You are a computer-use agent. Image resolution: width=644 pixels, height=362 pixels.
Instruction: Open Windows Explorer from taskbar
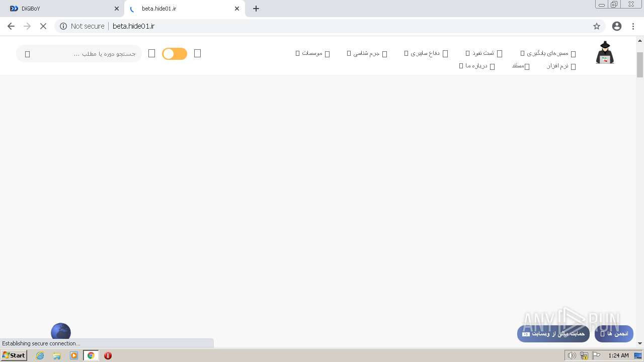[57, 355]
